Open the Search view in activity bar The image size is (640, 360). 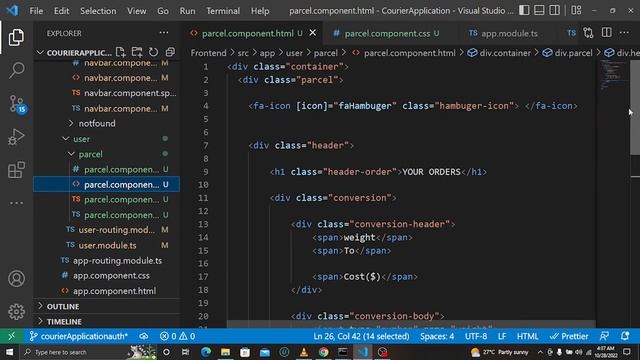[16, 71]
